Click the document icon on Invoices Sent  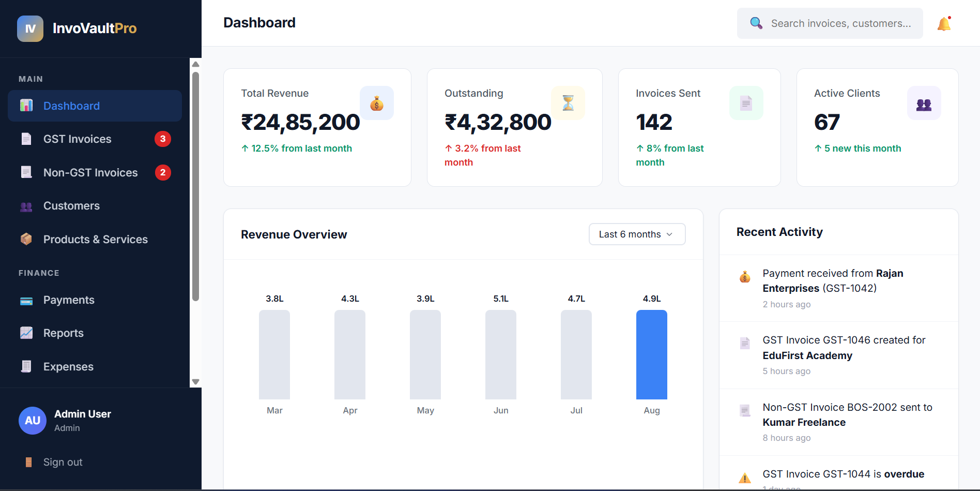click(746, 103)
